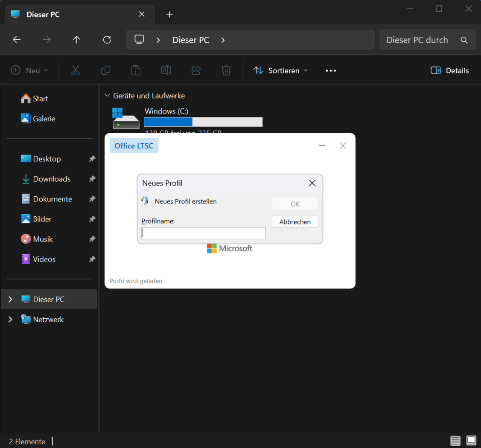
Task: Expand Netzwerk tree node
Action: (10, 320)
